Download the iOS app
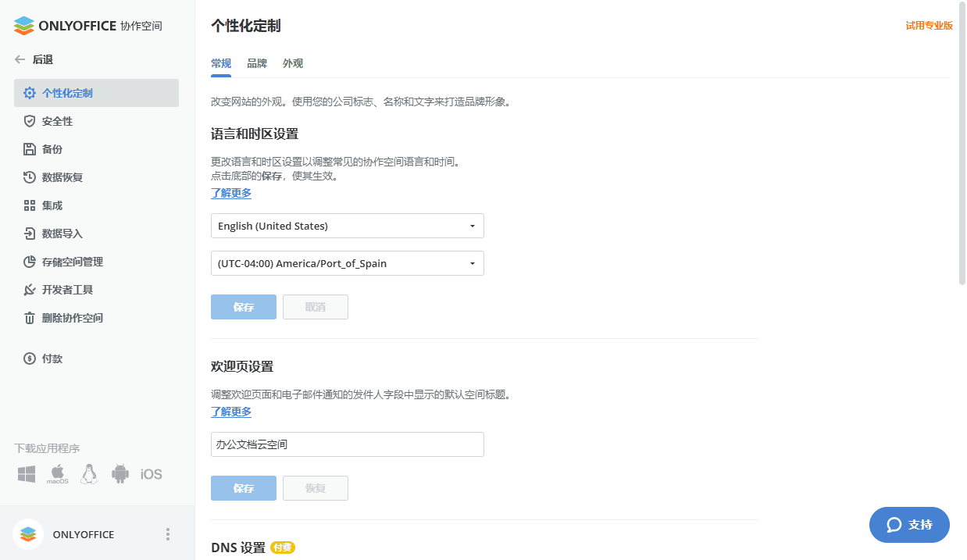The image size is (967, 560). [x=152, y=474]
